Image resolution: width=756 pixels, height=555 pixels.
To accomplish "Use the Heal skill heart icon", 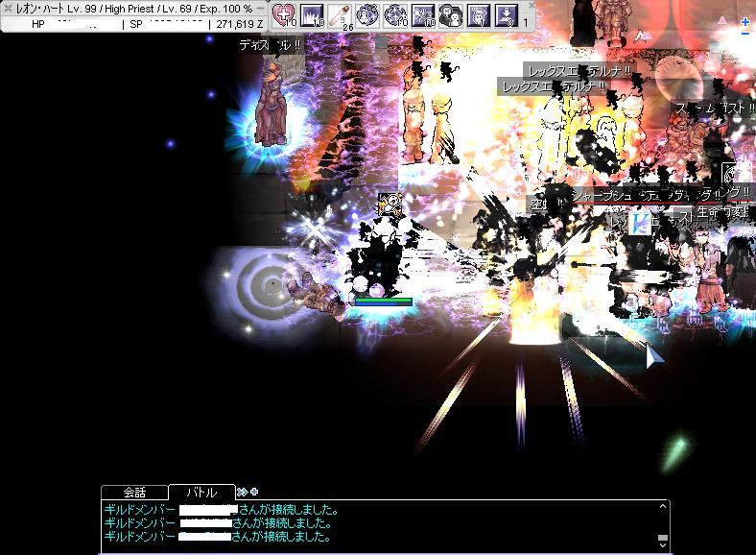I will pyautogui.click(x=285, y=15).
